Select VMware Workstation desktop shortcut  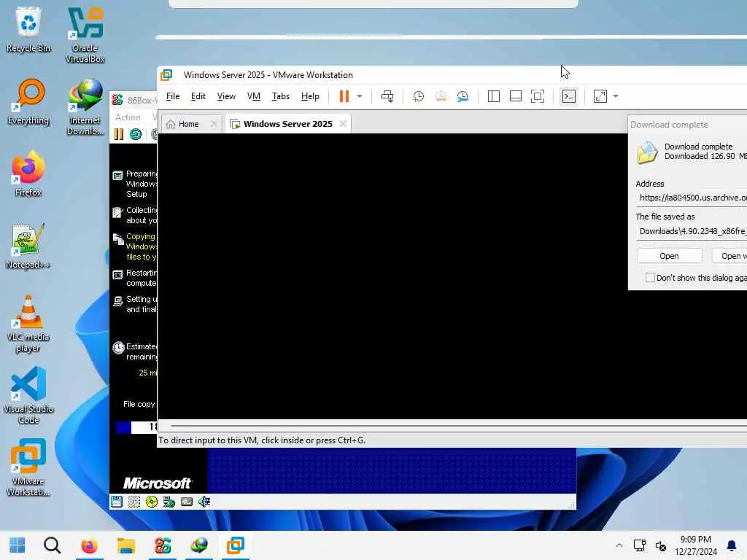(28, 467)
